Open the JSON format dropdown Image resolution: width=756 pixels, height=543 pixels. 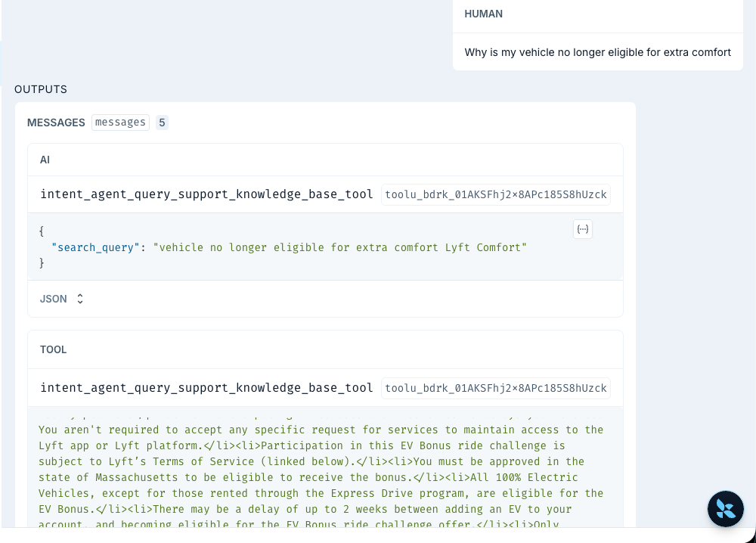coord(62,299)
